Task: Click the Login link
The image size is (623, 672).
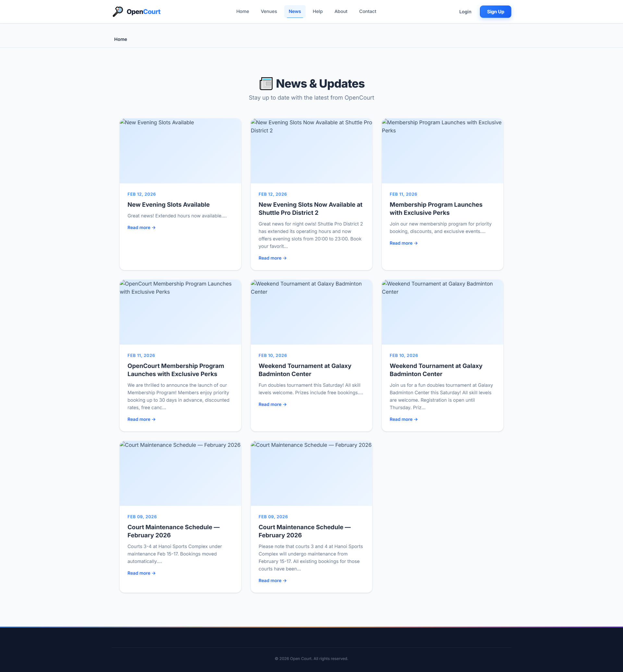Action: coord(465,12)
